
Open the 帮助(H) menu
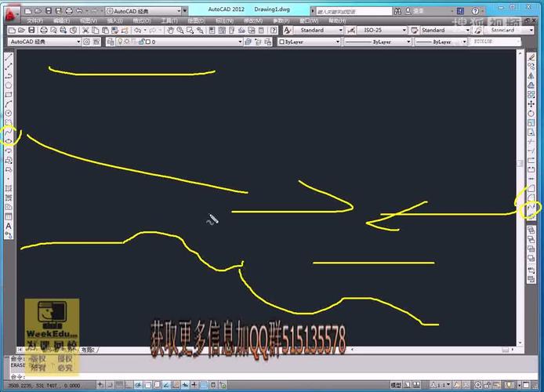tap(337, 21)
